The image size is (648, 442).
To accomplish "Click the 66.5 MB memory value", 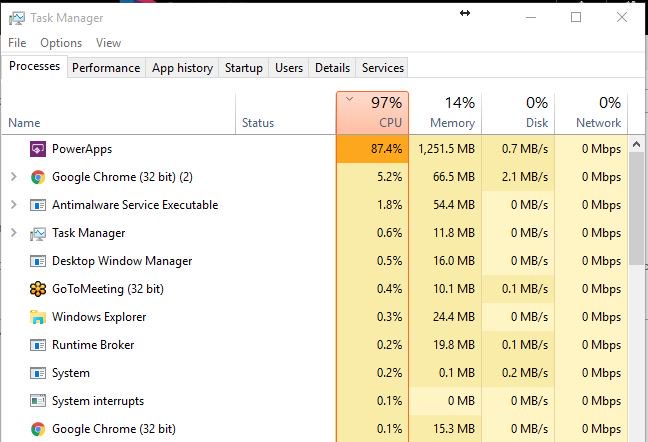I will pyautogui.click(x=454, y=177).
